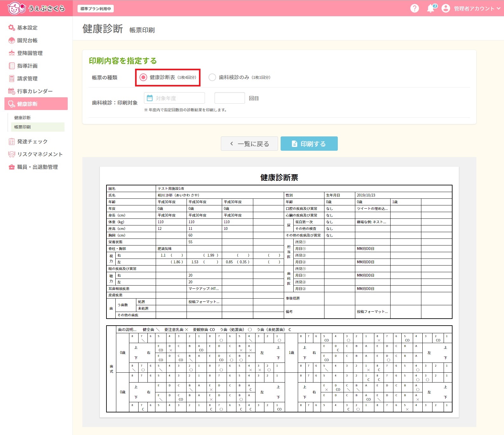The height and width of the screenshot is (435, 504).
Task: Click the リスクマネジメント heart icon
Action: [12, 154]
